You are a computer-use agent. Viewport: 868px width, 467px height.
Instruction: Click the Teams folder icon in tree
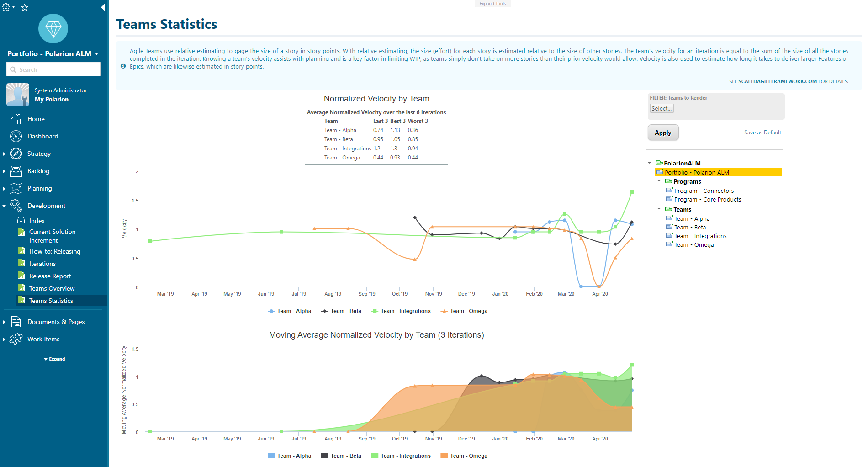[x=669, y=209]
